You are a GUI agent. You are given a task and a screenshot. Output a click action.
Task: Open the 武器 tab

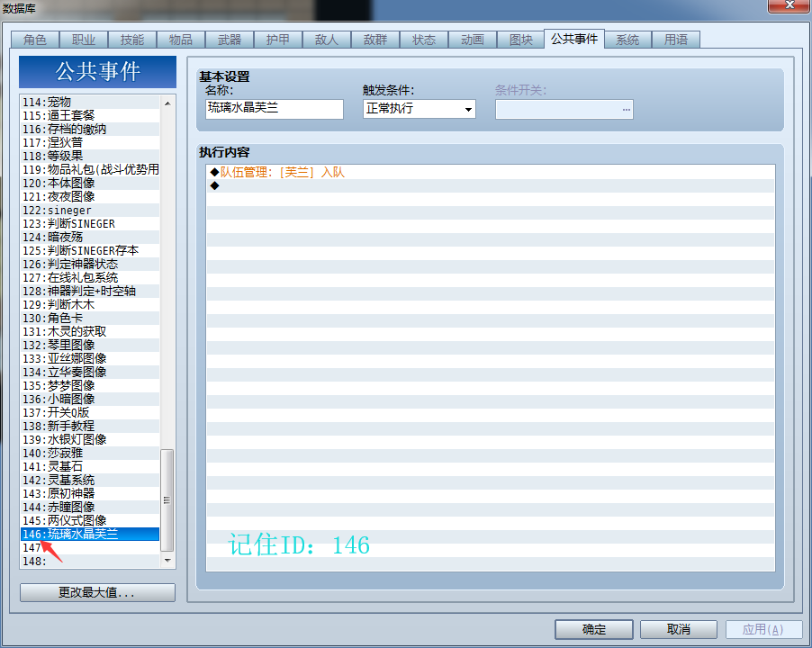tap(230, 40)
